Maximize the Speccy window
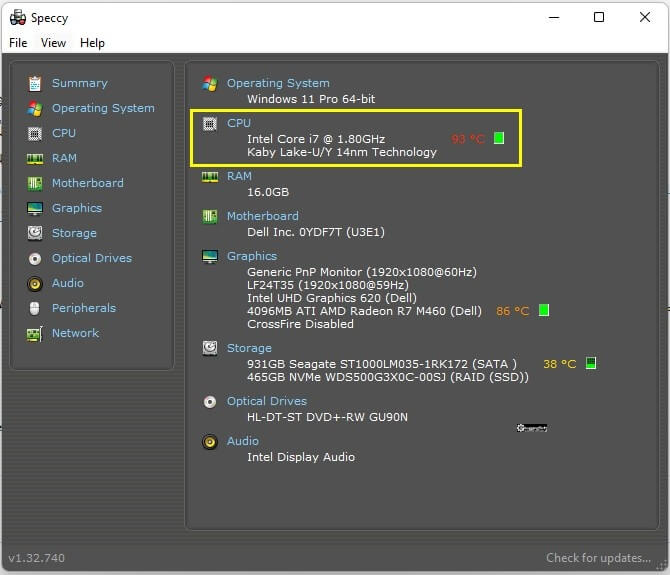This screenshot has width=670, height=575. tap(599, 17)
